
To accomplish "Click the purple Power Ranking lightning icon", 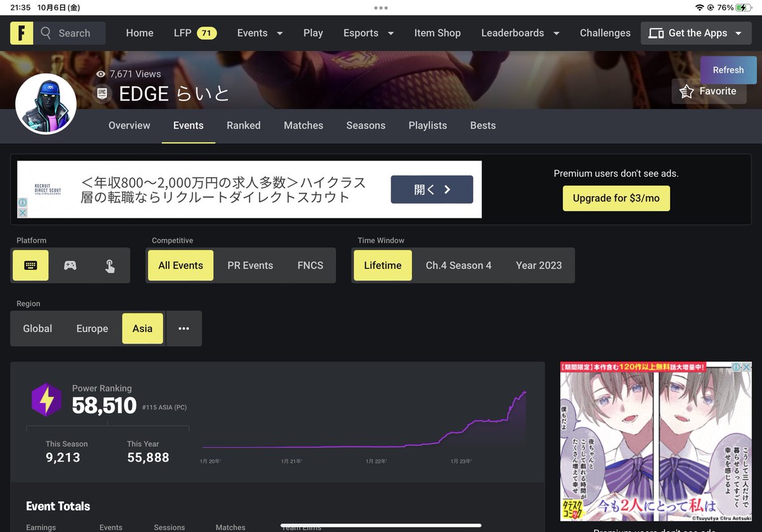I will pyautogui.click(x=46, y=400).
